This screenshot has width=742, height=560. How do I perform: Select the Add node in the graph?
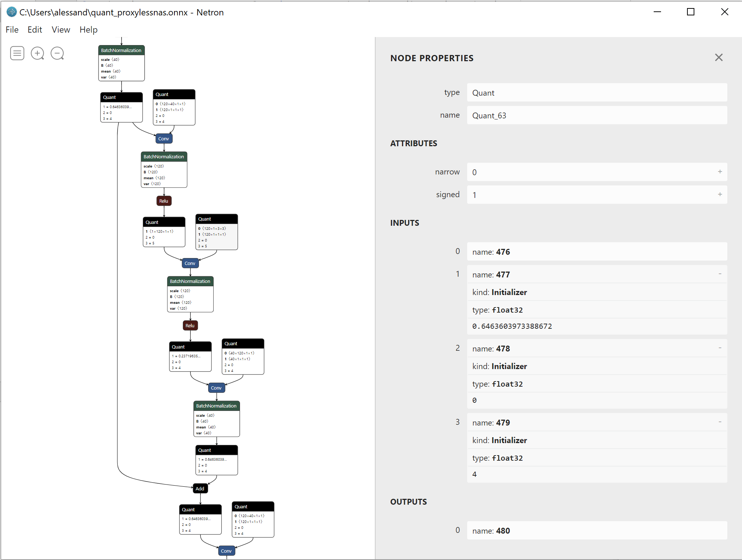click(x=200, y=489)
